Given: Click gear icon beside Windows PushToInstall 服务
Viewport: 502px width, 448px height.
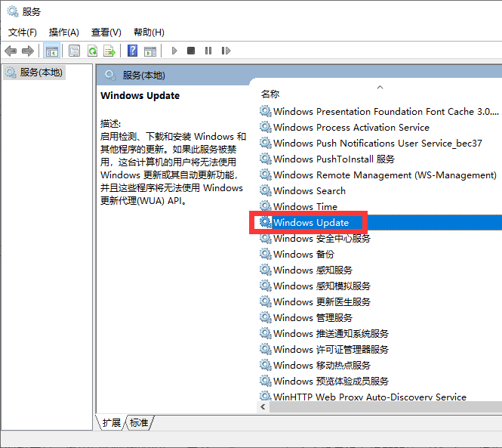Looking at the screenshot, I should (266, 159).
